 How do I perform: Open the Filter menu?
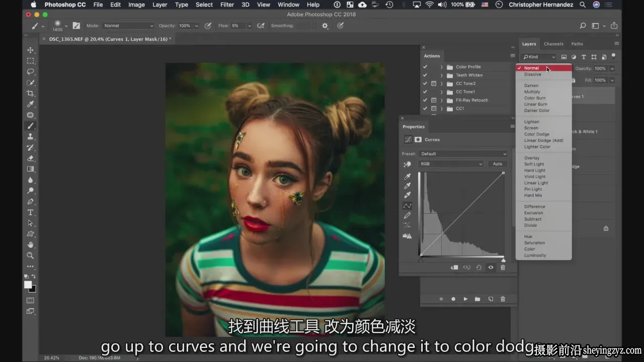point(227,5)
